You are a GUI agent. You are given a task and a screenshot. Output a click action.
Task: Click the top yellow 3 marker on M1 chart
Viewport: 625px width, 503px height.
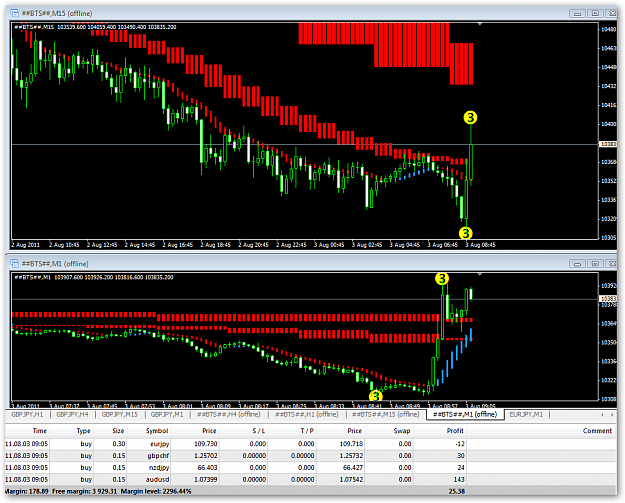point(442,279)
